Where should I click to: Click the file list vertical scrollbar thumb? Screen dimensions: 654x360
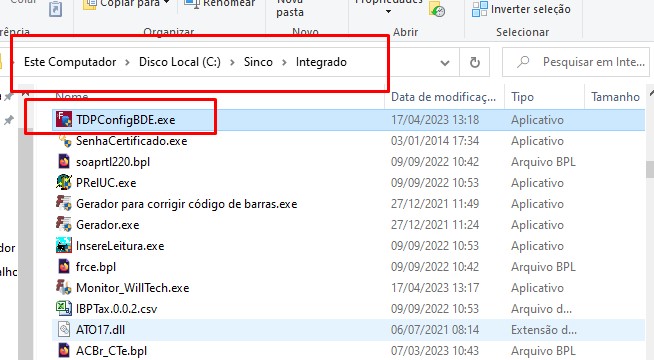coord(650,170)
